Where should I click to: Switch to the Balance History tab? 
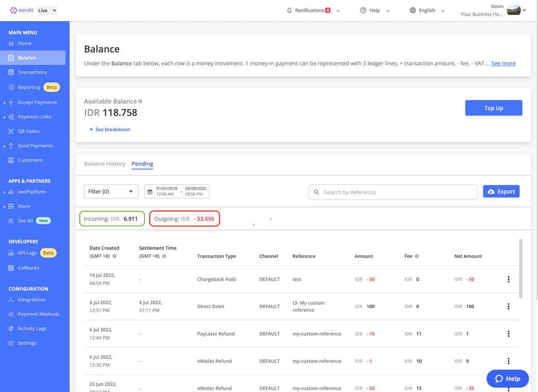104,164
